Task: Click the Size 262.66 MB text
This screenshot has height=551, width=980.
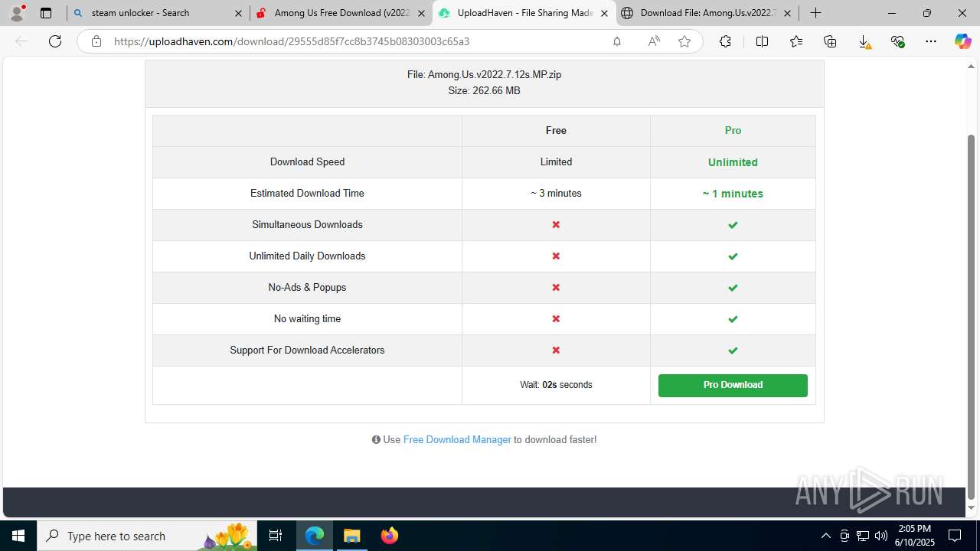Action: click(484, 90)
